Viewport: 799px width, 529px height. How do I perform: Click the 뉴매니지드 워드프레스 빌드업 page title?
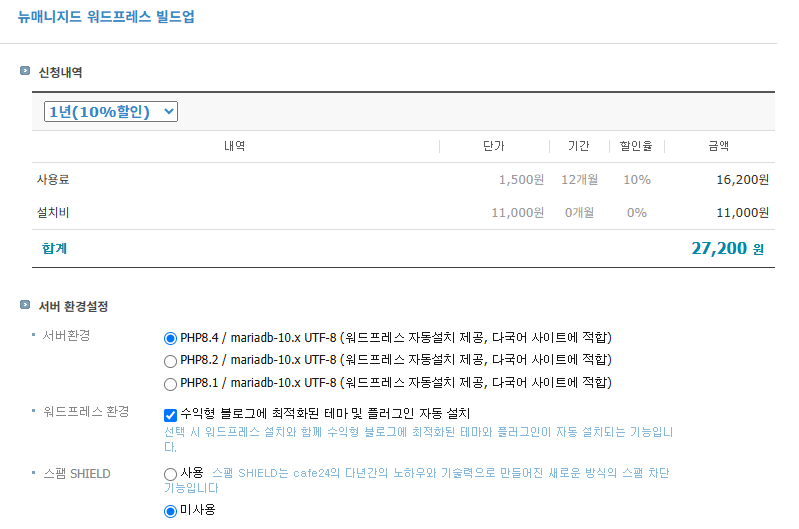[x=106, y=17]
